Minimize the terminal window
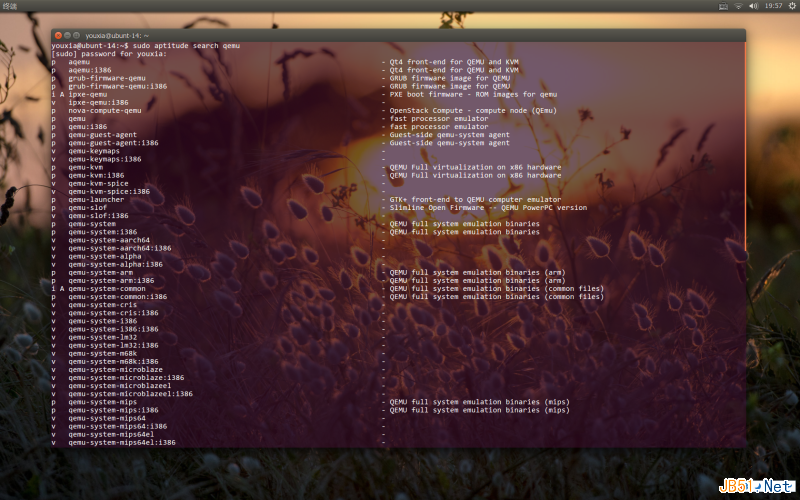 click(x=67, y=35)
